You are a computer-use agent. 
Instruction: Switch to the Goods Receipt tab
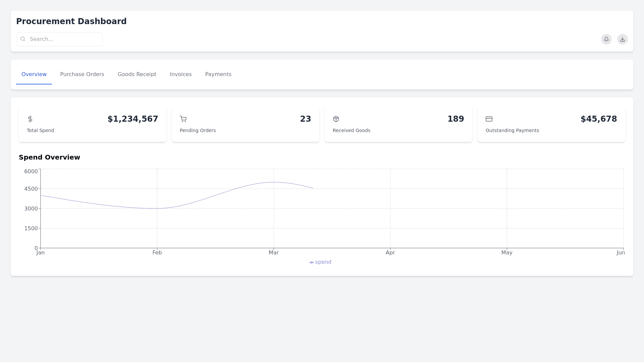coord(137,74)
